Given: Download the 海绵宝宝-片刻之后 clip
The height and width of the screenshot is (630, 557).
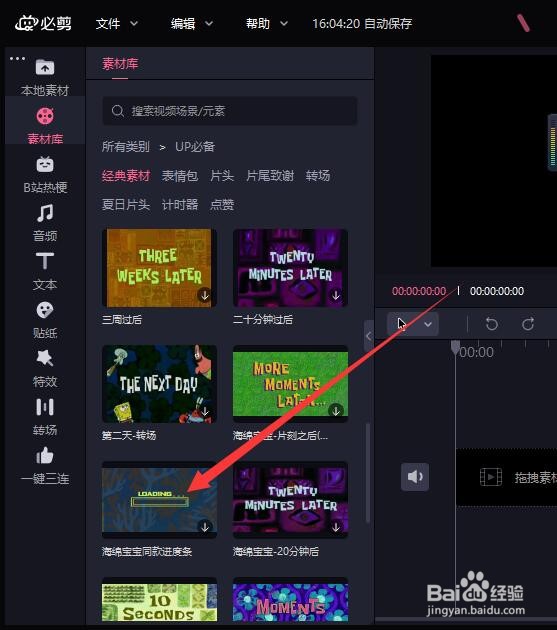Looking at the screenshot, I should click(336, 411).
